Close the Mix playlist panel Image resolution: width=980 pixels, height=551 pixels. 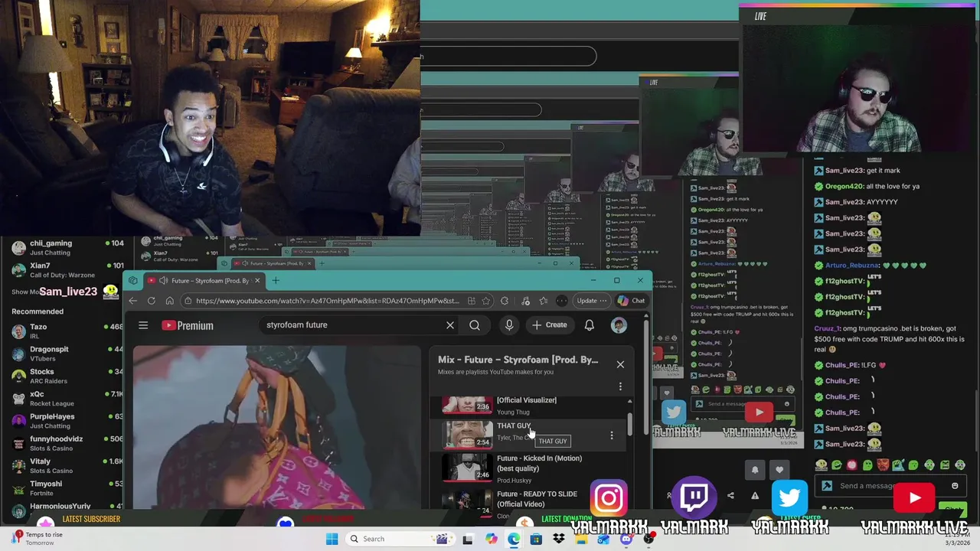(620, 364)
